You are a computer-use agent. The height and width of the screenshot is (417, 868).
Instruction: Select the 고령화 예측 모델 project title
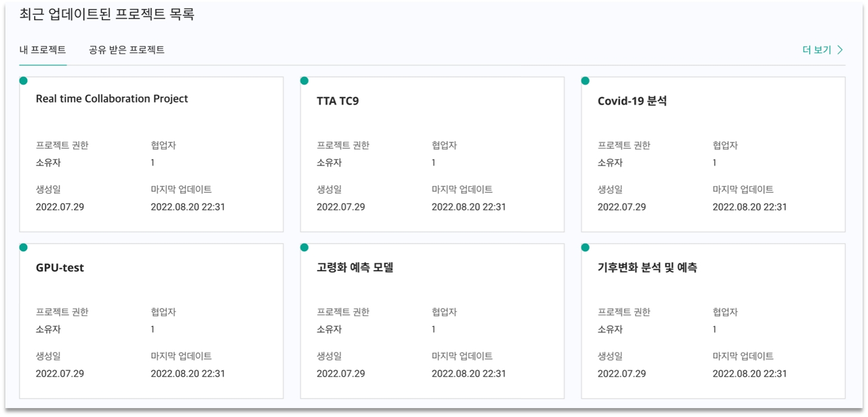click(355, 268)
